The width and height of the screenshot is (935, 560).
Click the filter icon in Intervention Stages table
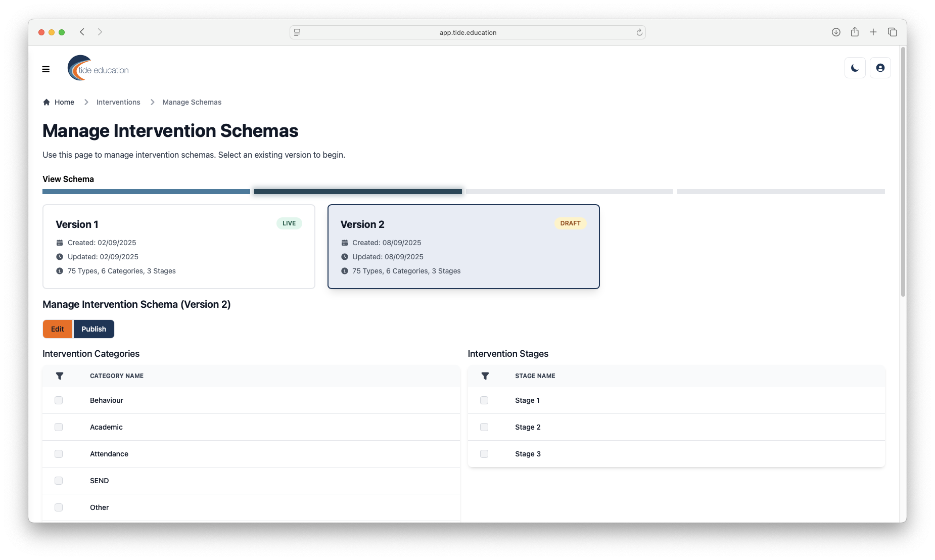coord(485,376)
